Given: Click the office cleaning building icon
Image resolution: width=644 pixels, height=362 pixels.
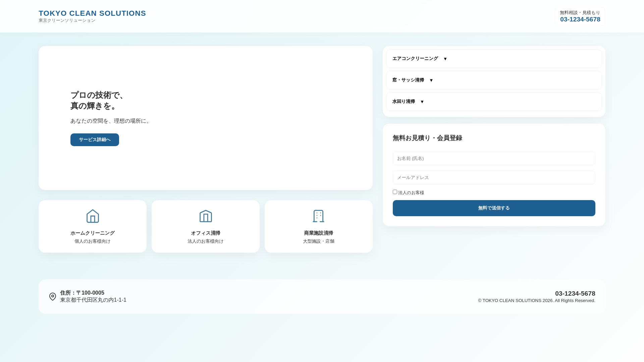Looking at the screenshot, I should click(x=206, y=216).
